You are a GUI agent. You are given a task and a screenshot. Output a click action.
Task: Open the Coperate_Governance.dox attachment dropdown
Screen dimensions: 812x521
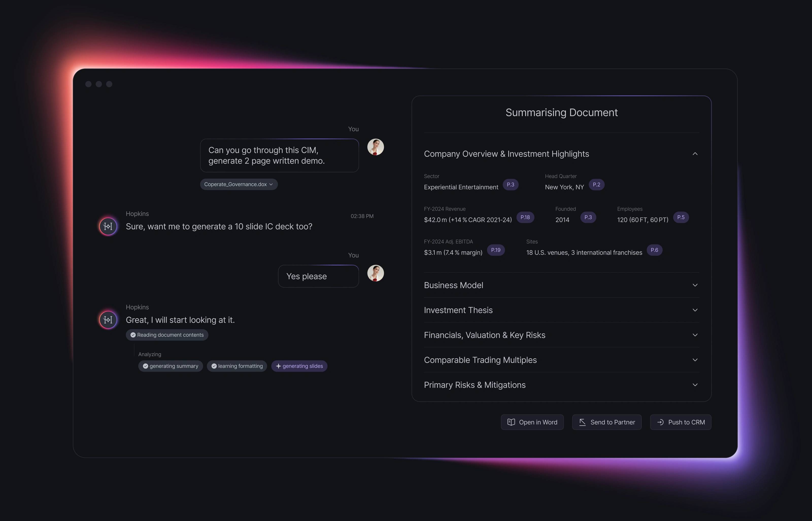tap(271, 184)
